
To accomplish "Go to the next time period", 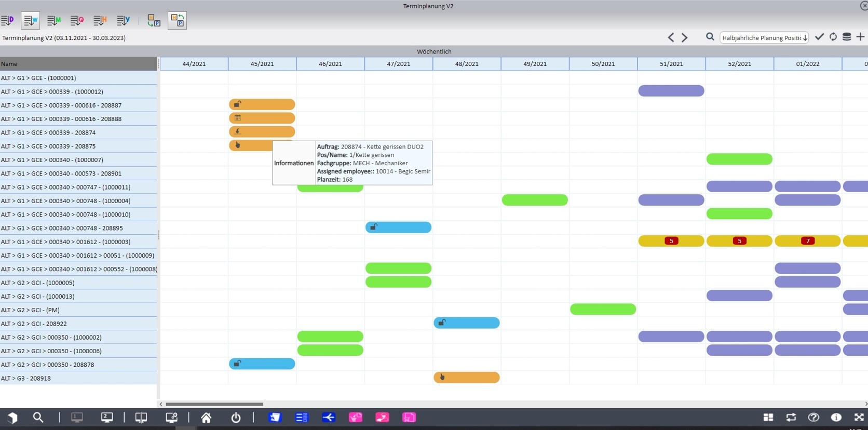I will [685, 37].
